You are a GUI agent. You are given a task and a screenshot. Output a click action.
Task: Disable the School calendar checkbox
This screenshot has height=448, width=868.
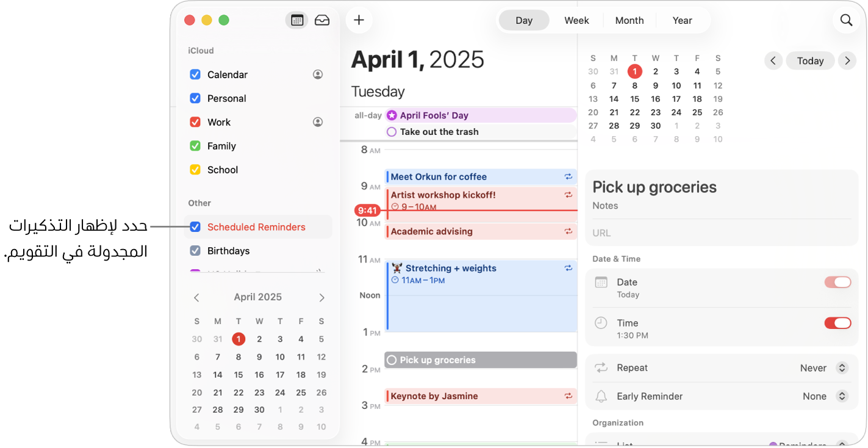click(195, 170)
